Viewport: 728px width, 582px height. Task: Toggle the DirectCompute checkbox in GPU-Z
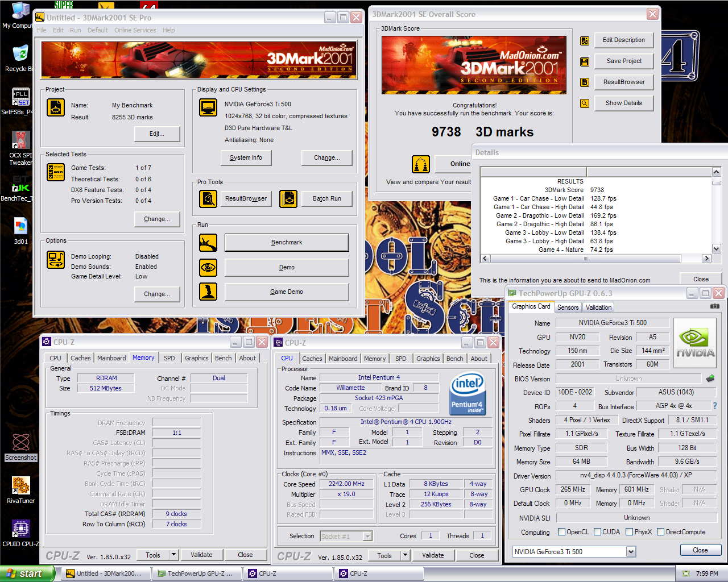pyautogui.click(x=660, y=532)
